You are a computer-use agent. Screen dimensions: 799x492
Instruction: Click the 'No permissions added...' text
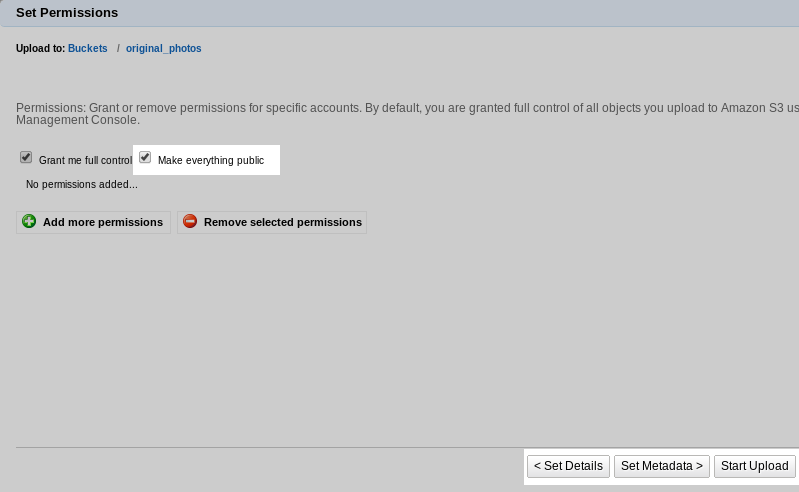pyautogui.click(x=82, y=184)
